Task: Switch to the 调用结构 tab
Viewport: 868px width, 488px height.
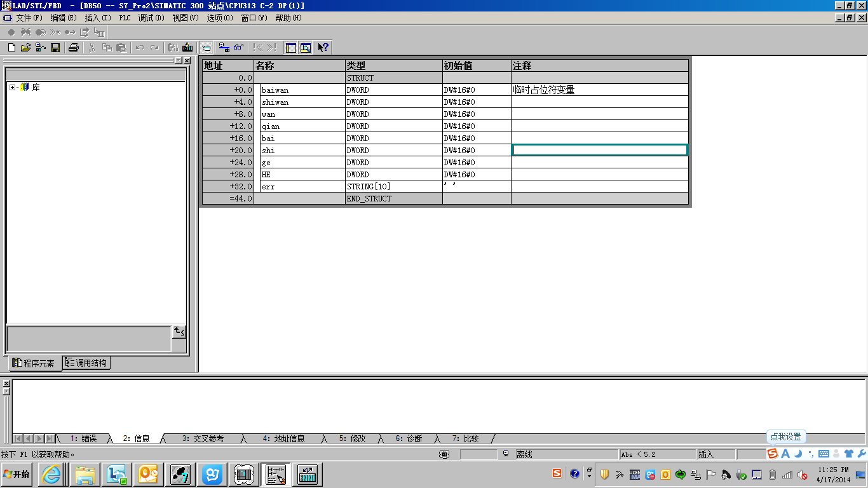Action: pyautogui.click(x=87, y=363)
